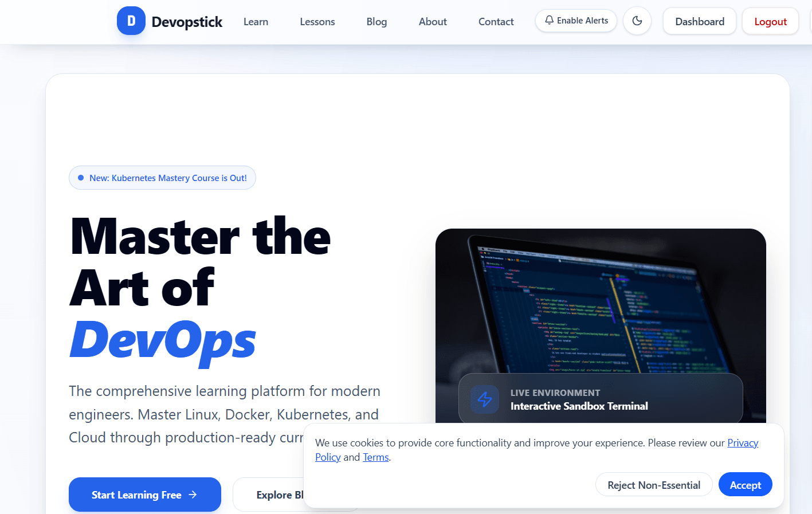Navigate to the About page
This screenshot has height=514, width=812.
433,22
